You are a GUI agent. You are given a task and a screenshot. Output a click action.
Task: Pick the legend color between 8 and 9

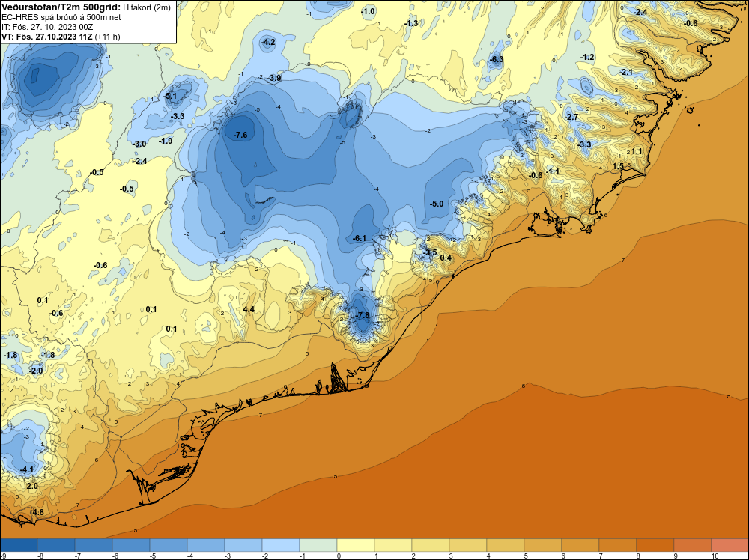(655, 545)
